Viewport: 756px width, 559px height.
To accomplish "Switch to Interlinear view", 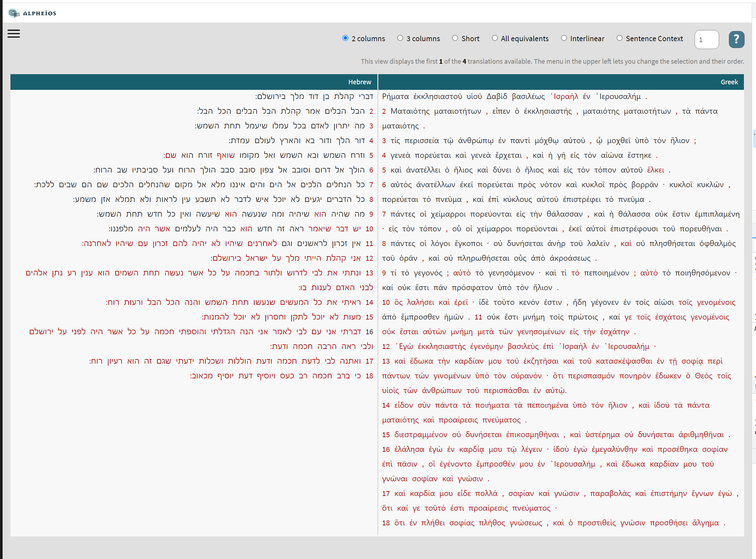I will [x=564, y=38].
